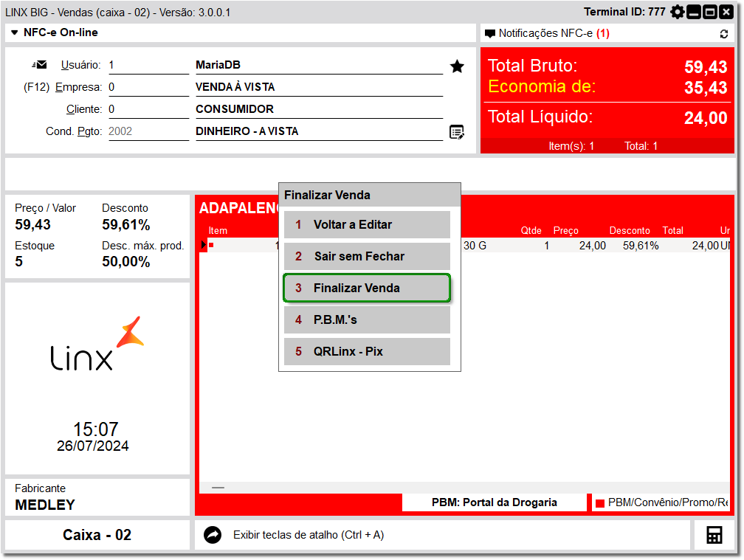Click the 'Notificações NFC-e (1)' link
The width and height of the screenshot is (744, 560).
coord(554,34)
